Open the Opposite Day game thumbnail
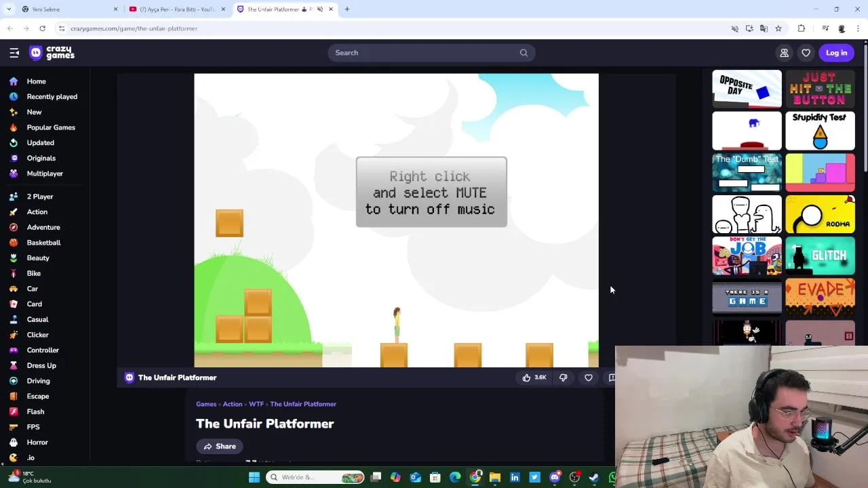 [x=747, y=89]
